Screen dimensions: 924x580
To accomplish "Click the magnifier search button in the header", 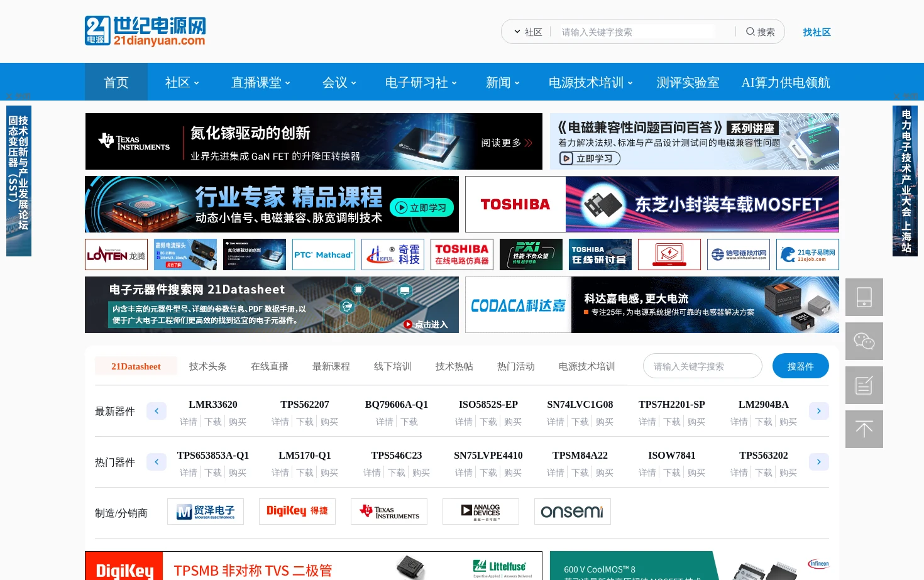I will [x=760, y=32].
